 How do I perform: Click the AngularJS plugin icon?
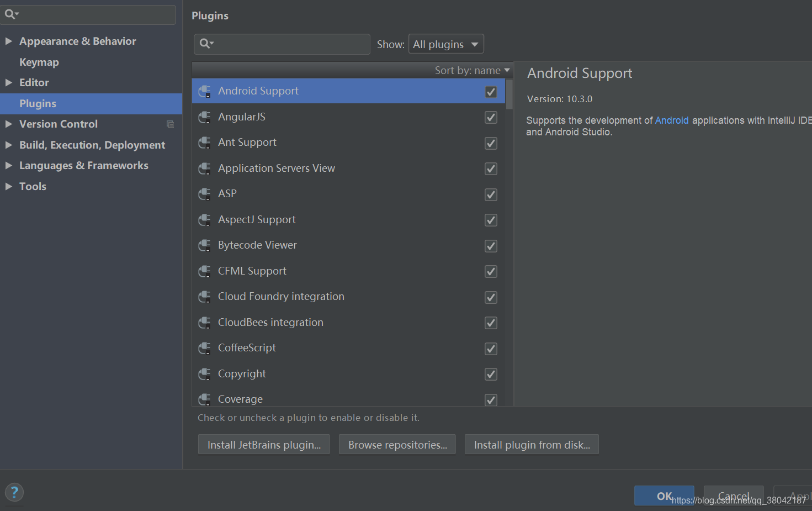pos(204,117)
